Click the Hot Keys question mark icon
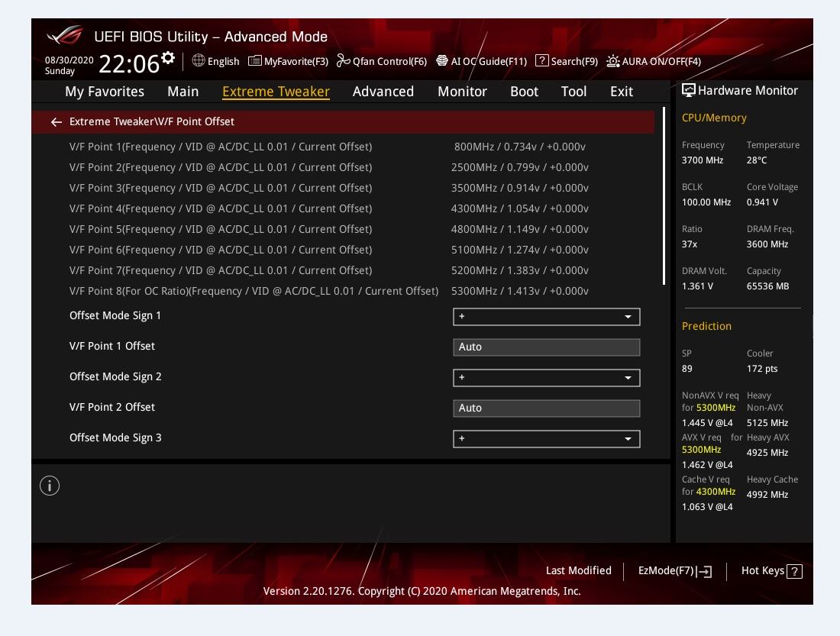This screenshot has height=636, width=840. tap(795, 572)
